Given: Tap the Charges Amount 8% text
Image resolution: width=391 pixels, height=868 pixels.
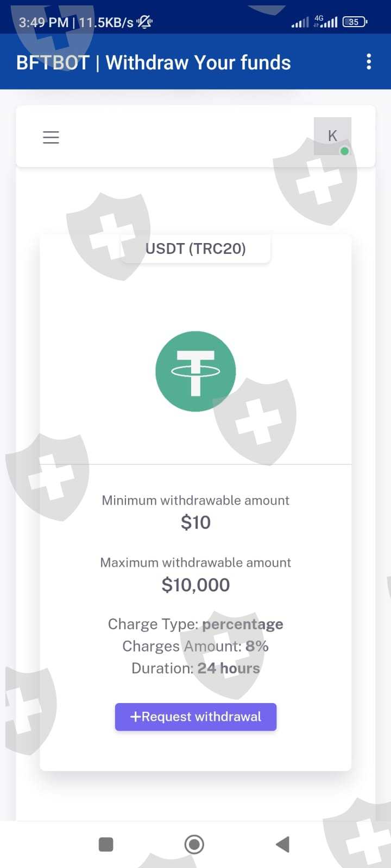Looking at the screenshot, I should [x=195, y=646].
